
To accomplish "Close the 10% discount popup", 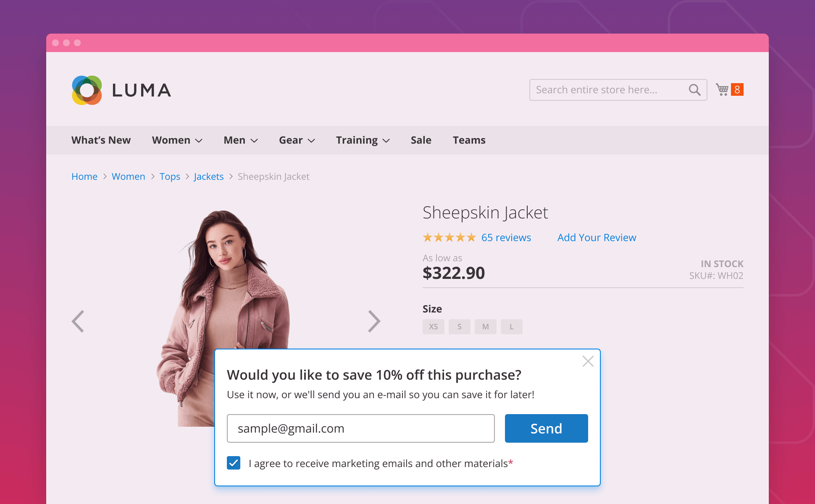I will tap(588, 361).
